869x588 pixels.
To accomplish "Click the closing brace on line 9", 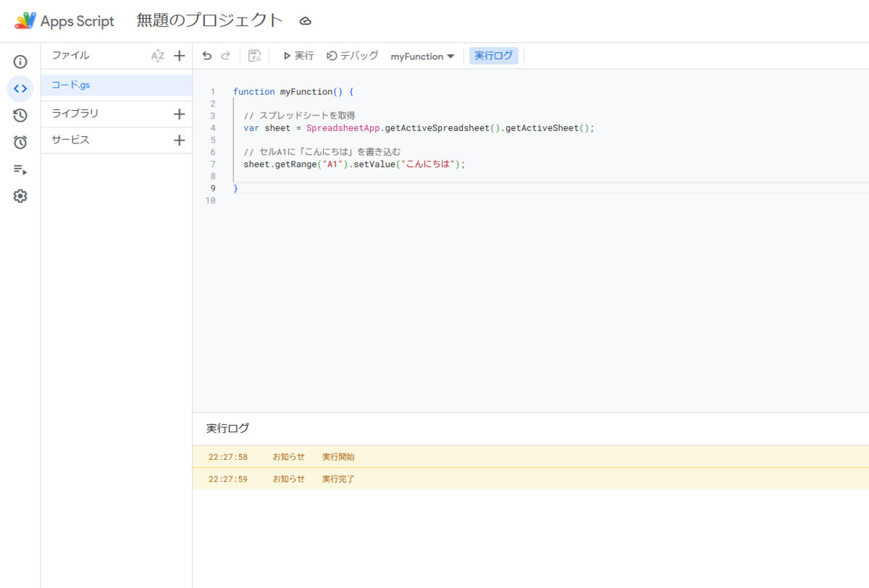I will (235, 188).
